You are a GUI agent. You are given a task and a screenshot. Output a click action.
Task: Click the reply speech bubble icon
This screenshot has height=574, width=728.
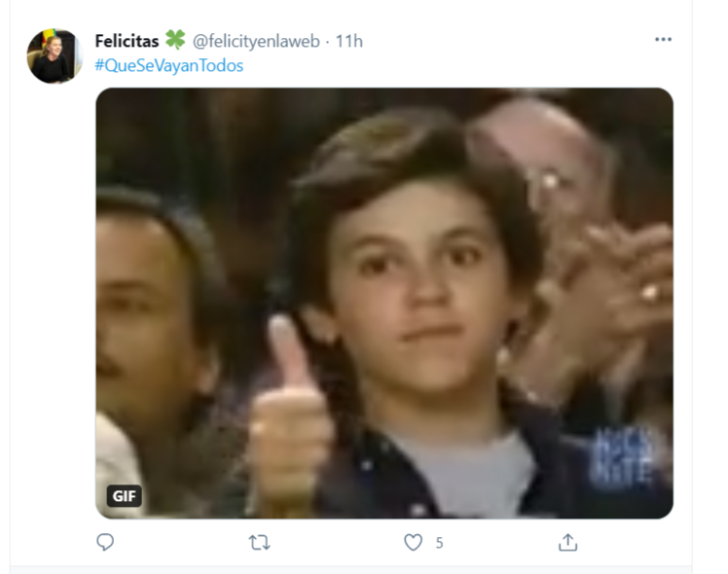tap(105, 542)
